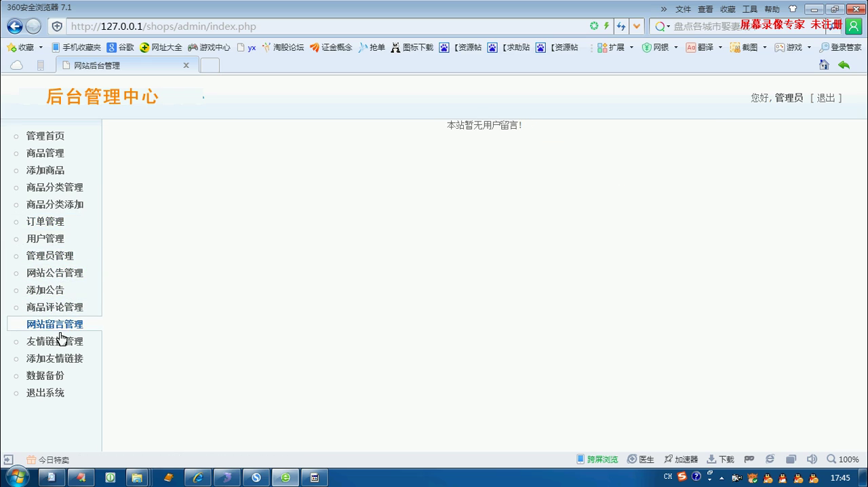Open 添加友情链接 in sidebar

[x=55, y=358]
